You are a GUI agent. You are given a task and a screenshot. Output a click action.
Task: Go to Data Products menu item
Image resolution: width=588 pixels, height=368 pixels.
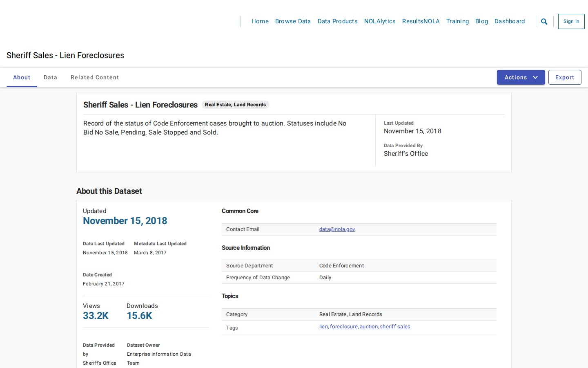[x=337, y=21]
